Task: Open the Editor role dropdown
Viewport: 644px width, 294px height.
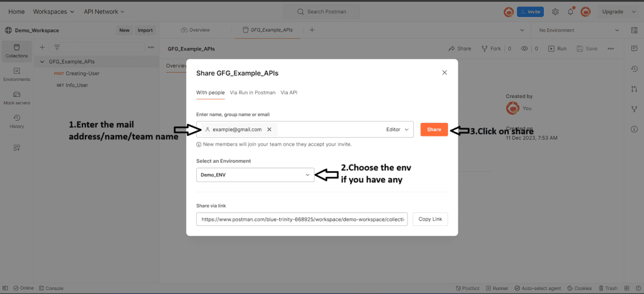Action: (x=398, y=129)
